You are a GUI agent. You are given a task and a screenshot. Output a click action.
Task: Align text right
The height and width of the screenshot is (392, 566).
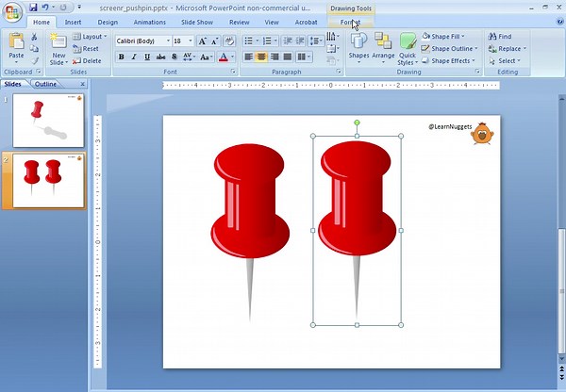275,57
